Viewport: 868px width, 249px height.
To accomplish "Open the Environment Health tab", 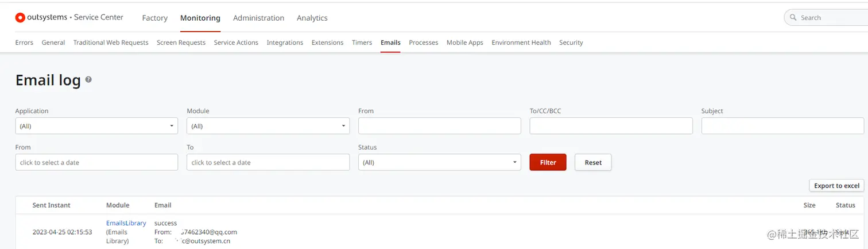I will coord(521,43).
